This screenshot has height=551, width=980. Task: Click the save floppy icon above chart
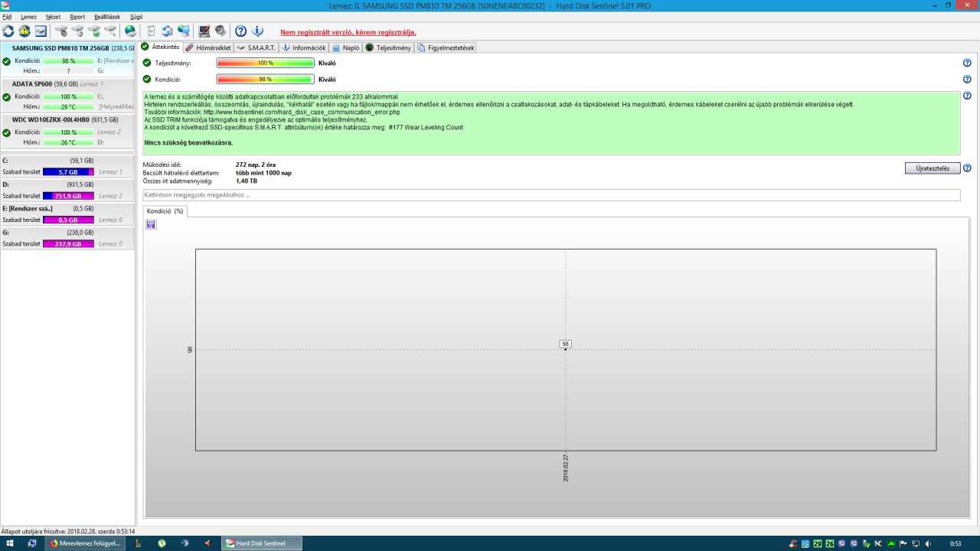click(151, 224)
